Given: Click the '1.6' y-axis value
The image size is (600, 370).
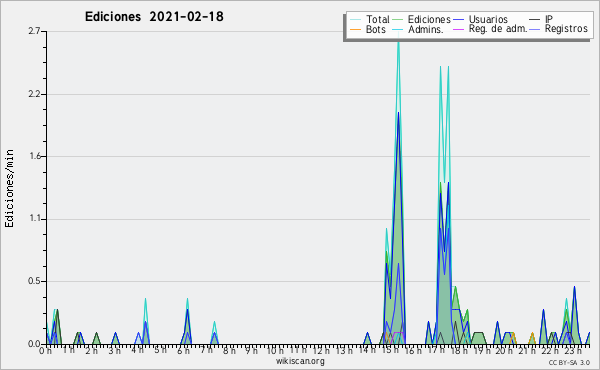Looking at the screenshot, I should (x=34, y=156).
